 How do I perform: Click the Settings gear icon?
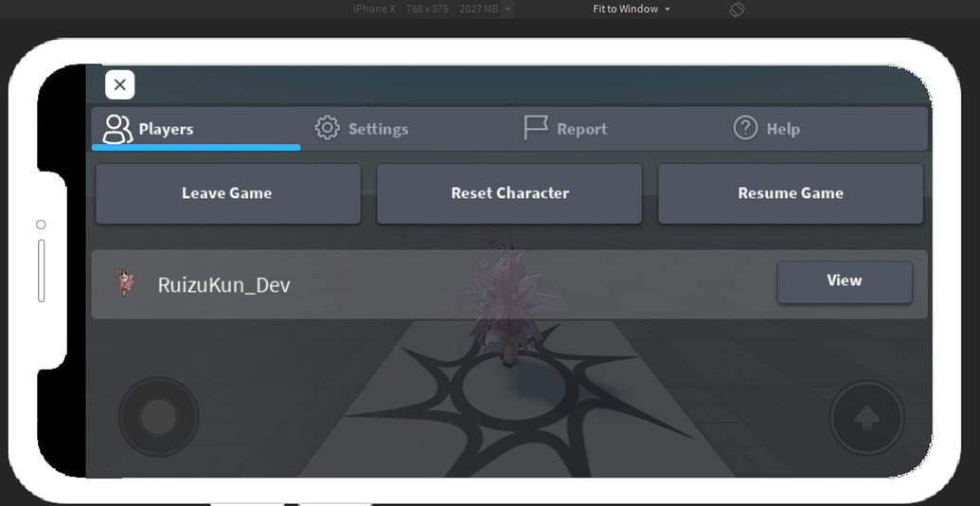click(327, 128)
